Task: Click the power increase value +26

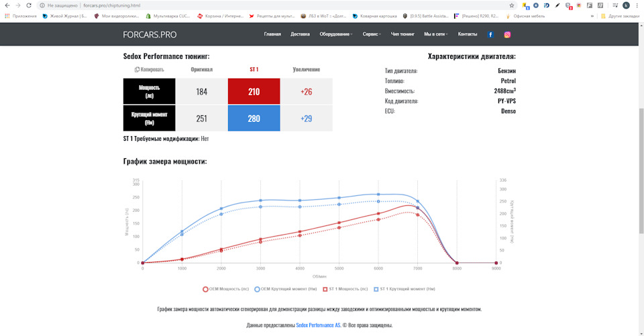Action: click(307, 91)
